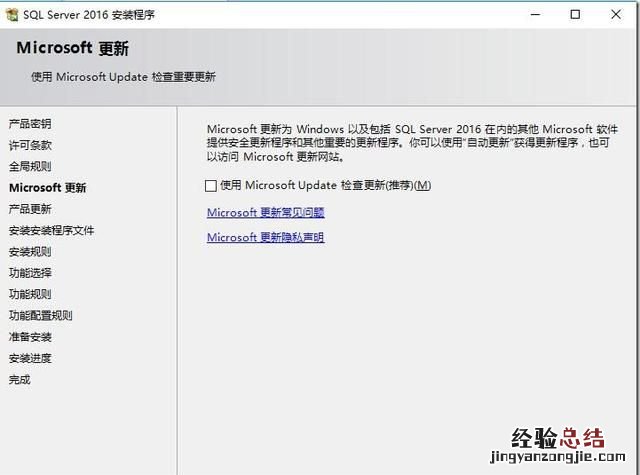Select the 功能规则 step in sidebar
640x475 pixels.
click(x=30, y=294)
